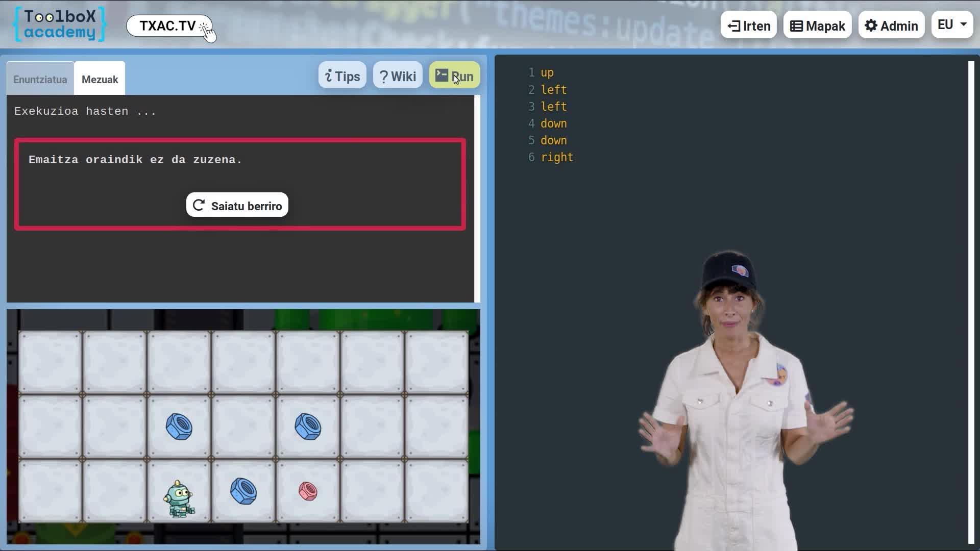Click the 'Exekuzioa hasten ...' message
The image size is (980, 551).
tap(85, 111)
